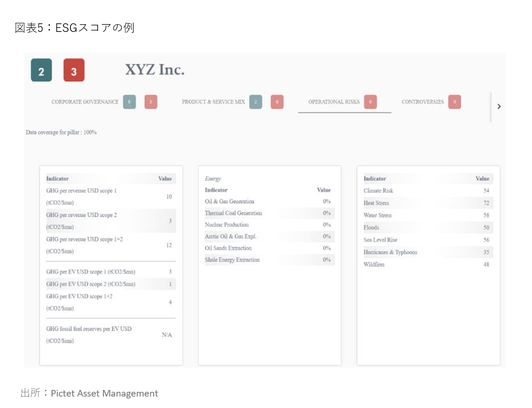This screenshot has height=408, width=532.
Task: Click the red badge beside Operational Risks
Action: pos(371,102)
